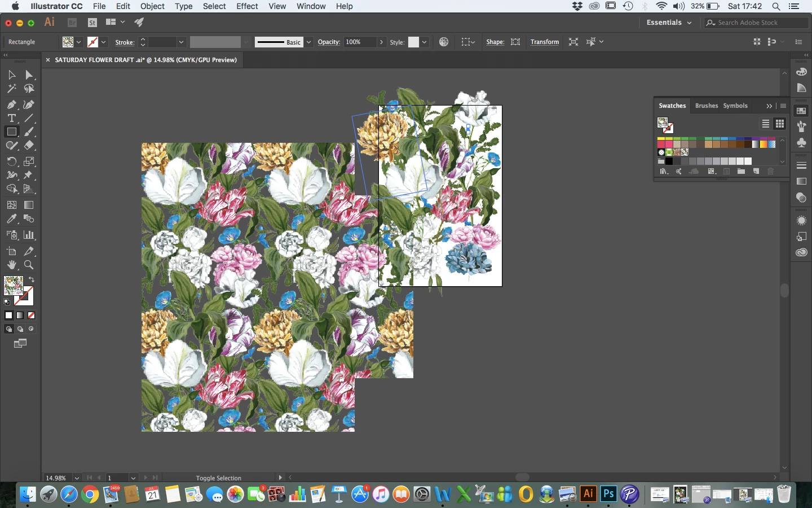Swap fill and stroke colors
The width and height of the screenshot is (812, 508).
32,280
